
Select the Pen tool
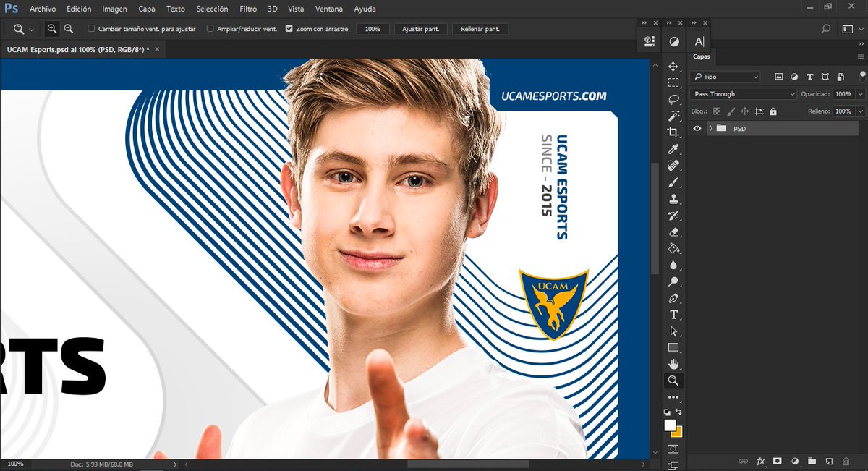tap(673, 298)
